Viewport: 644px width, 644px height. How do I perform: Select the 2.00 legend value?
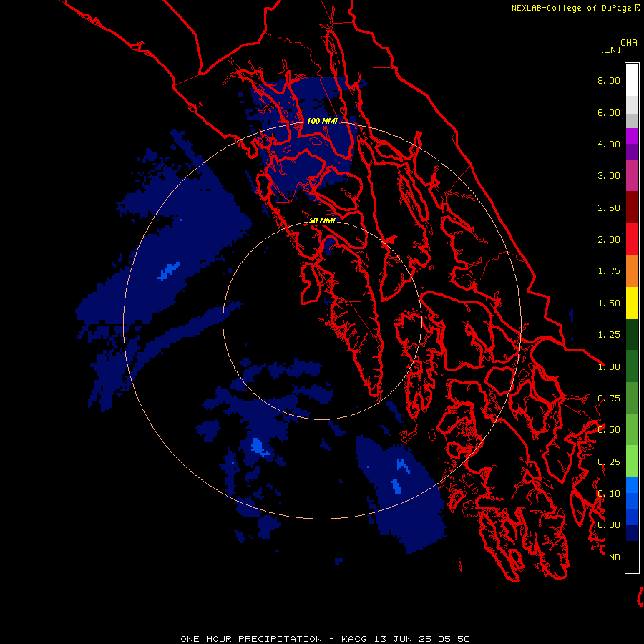pos(609,240)
